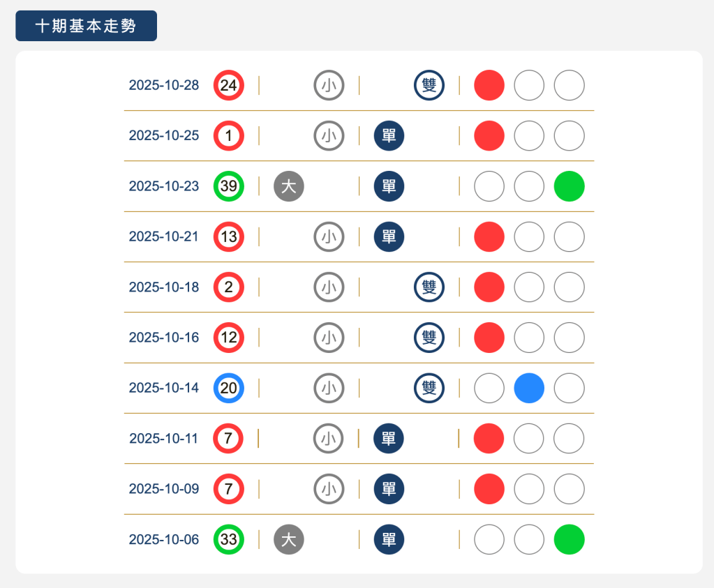Select the 小 icon in 2025-10-28 row

coord(329,85)
